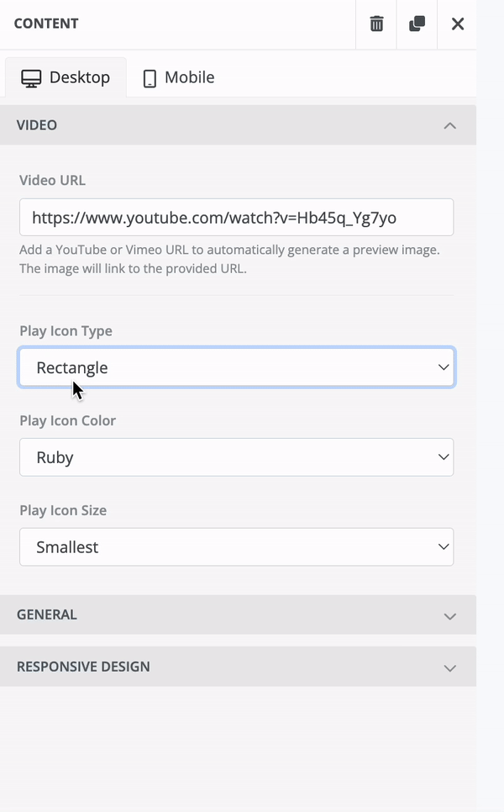Click the Responsive Design section header
The height and width of the screenshot is (812, 504).
pos(83,667)
